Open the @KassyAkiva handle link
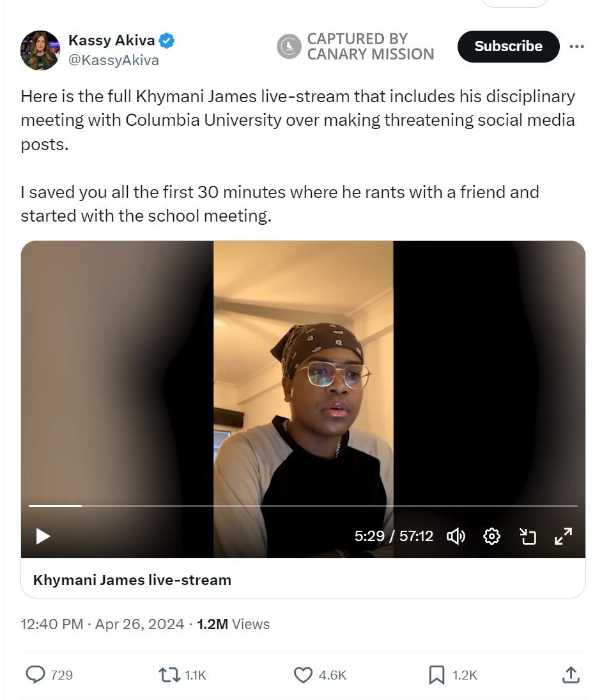 [x=114, y=61]
